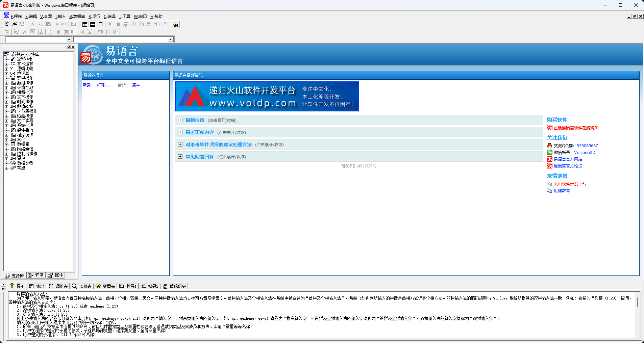
Task: Click the Center horizontally layout icon
Action: click(51, 32)
